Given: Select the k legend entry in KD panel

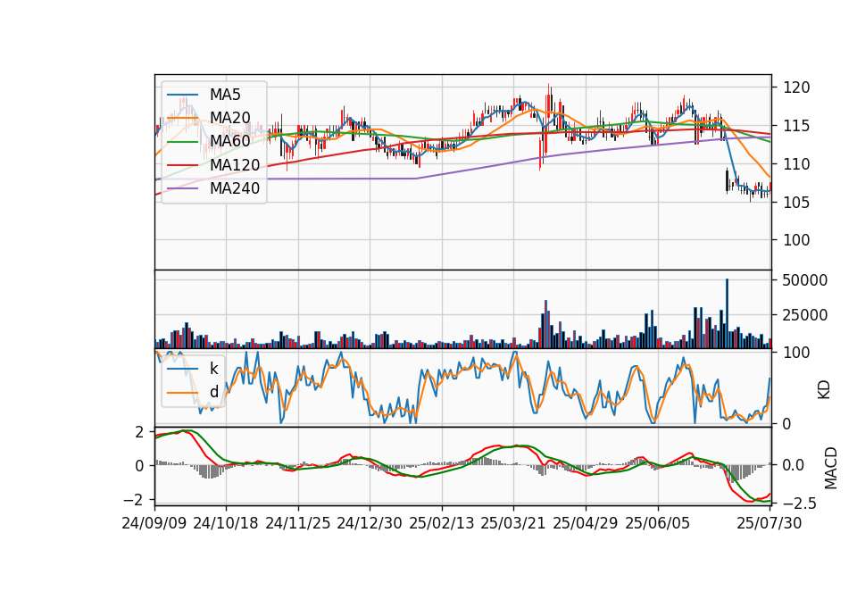Looking at the screenshot, I should click(213, 369).
